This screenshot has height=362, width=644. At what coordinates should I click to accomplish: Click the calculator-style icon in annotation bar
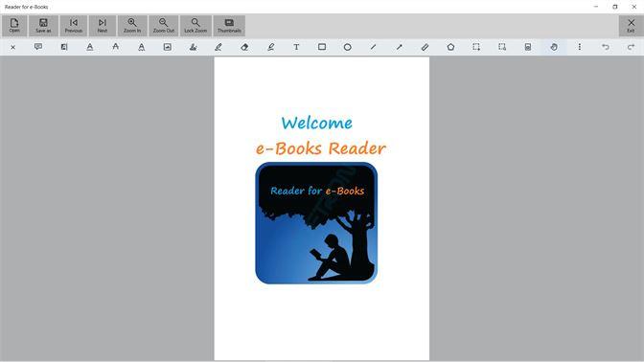(x=528, y=47)
